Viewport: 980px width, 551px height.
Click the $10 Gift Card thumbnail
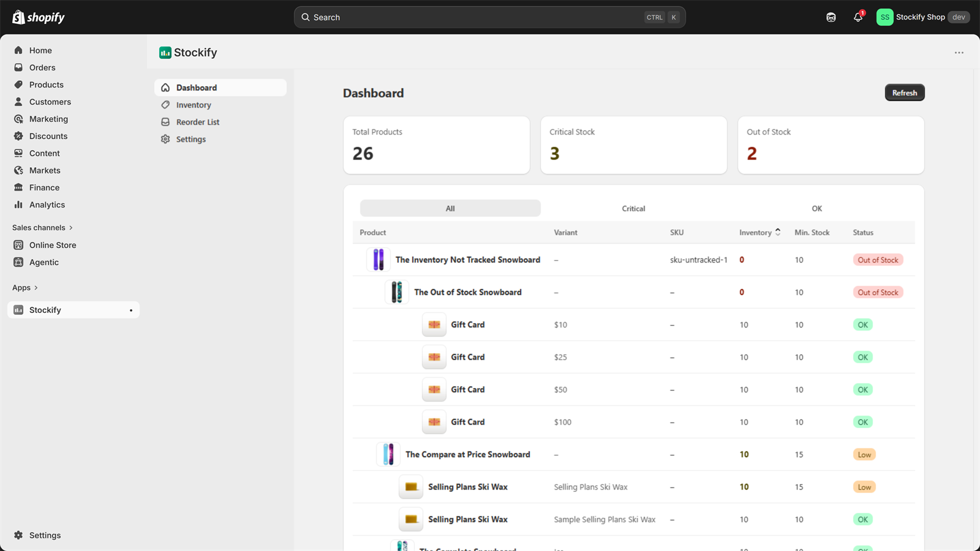tap(434, 324)
